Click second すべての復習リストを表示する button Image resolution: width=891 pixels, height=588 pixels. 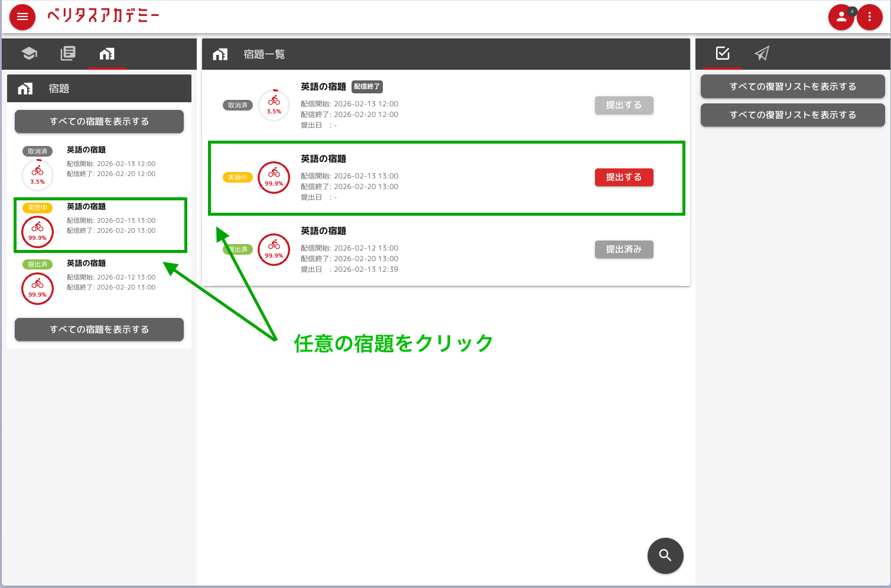click(x=792, y=115)
